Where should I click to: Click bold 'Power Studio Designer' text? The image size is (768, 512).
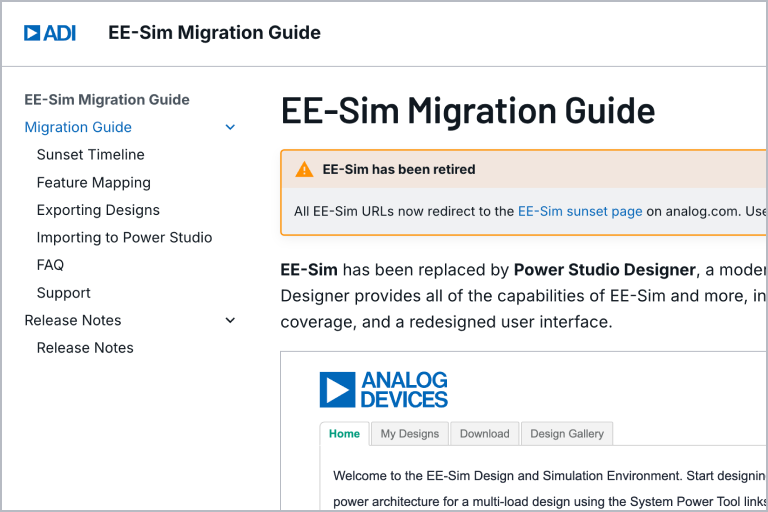click(604, 269)
